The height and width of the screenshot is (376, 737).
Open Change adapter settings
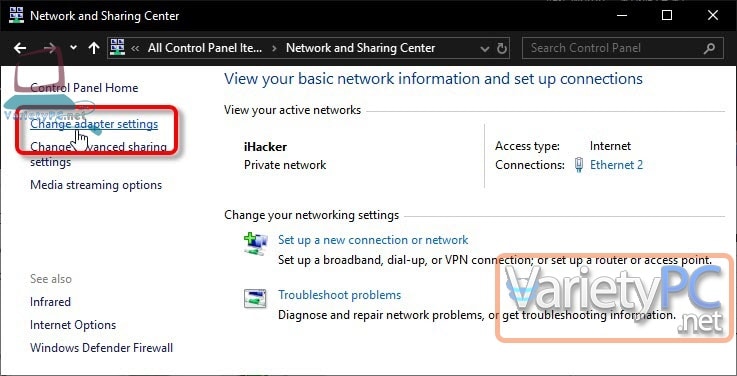(94, 124)
